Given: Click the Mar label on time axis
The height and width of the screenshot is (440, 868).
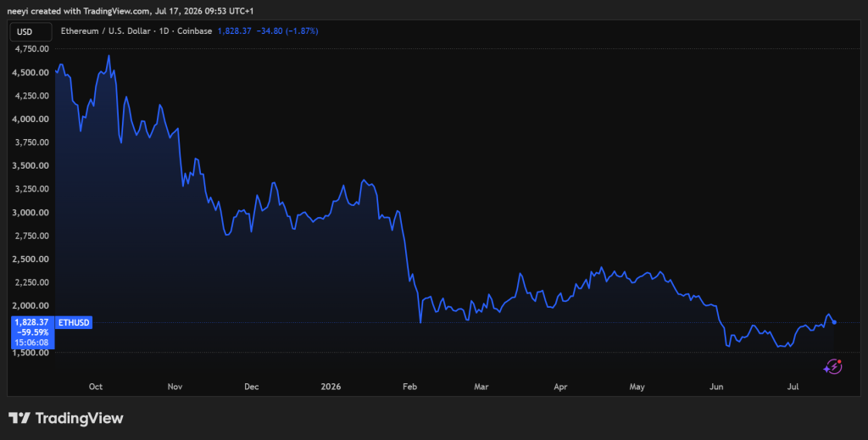Looking at the screenshot, I should (x=481, y=387).
